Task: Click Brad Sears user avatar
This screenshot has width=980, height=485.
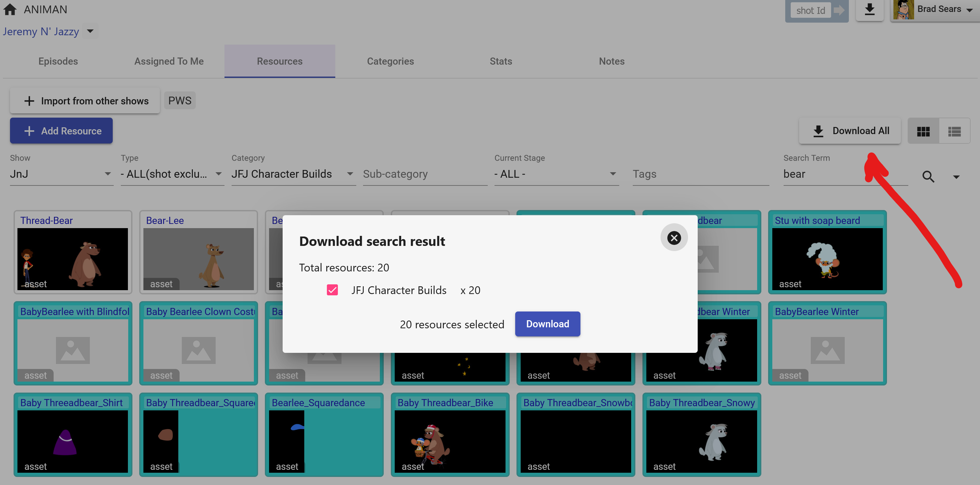Action: (903, 9)
